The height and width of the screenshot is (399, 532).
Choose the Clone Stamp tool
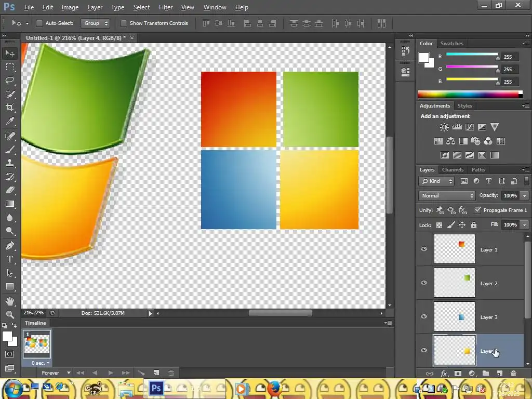click(x=10, y=163)
